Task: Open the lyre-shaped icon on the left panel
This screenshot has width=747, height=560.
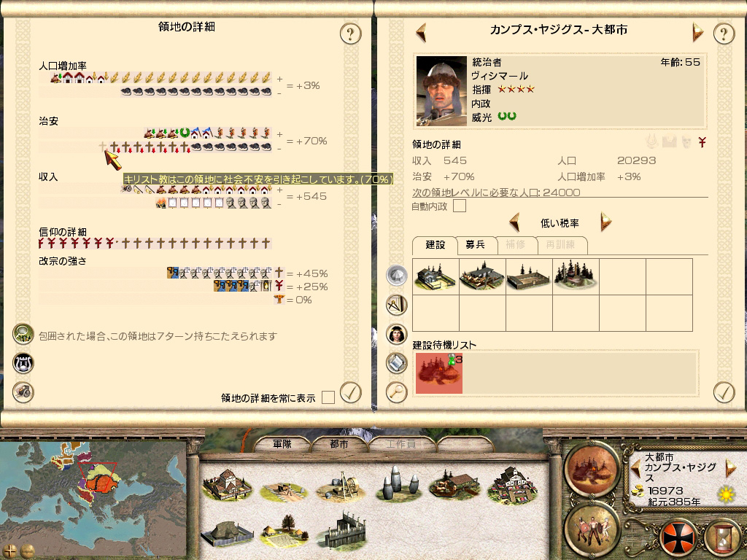Action: pyautogui.click(x=23, y=363)
